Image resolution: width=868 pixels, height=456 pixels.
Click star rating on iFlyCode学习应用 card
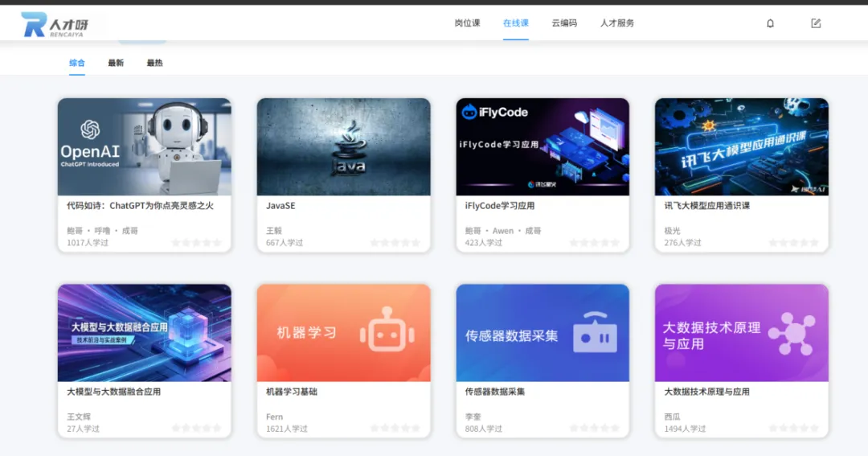pos(595,243)
